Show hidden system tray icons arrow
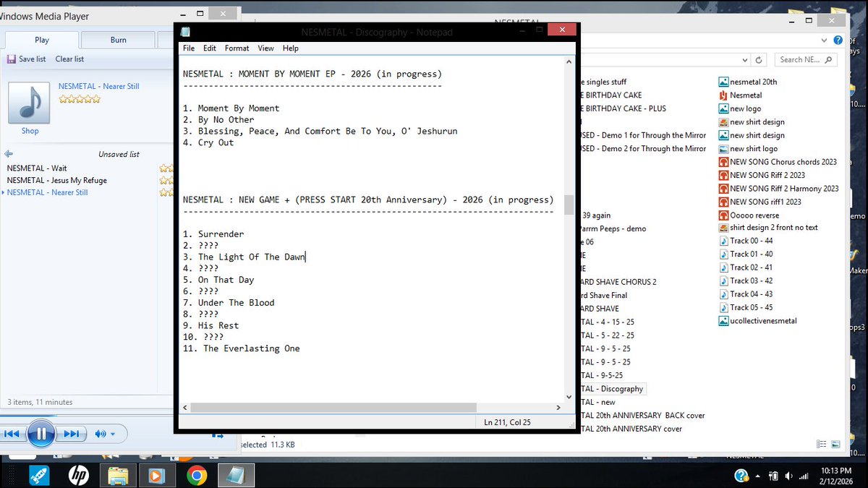This screenshot has height=488, width=868. [757, 476]
